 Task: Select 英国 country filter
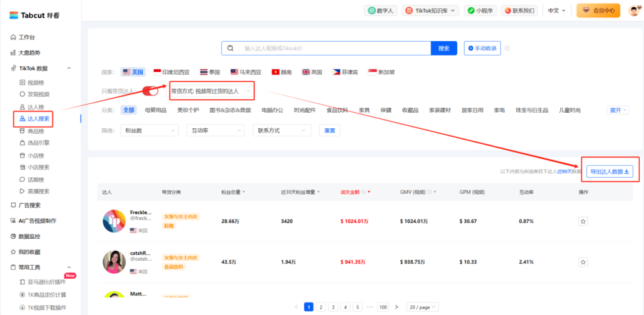click(x=312, y=72)
